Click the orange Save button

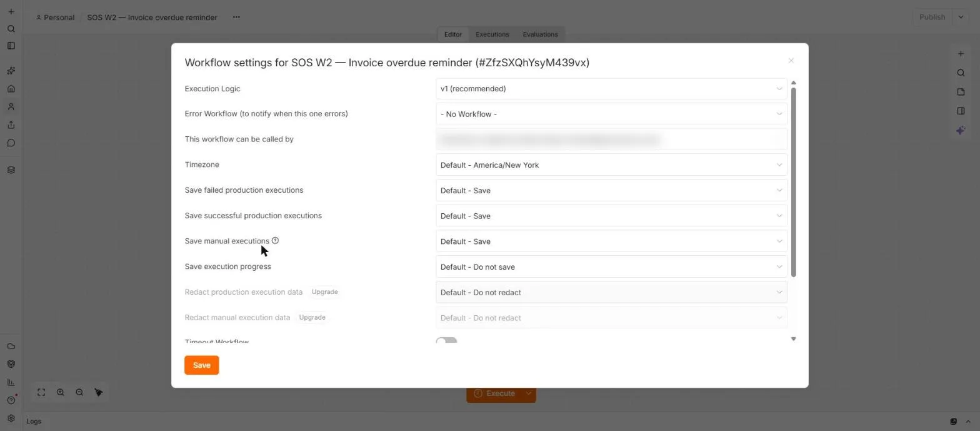tap(201, 365)
